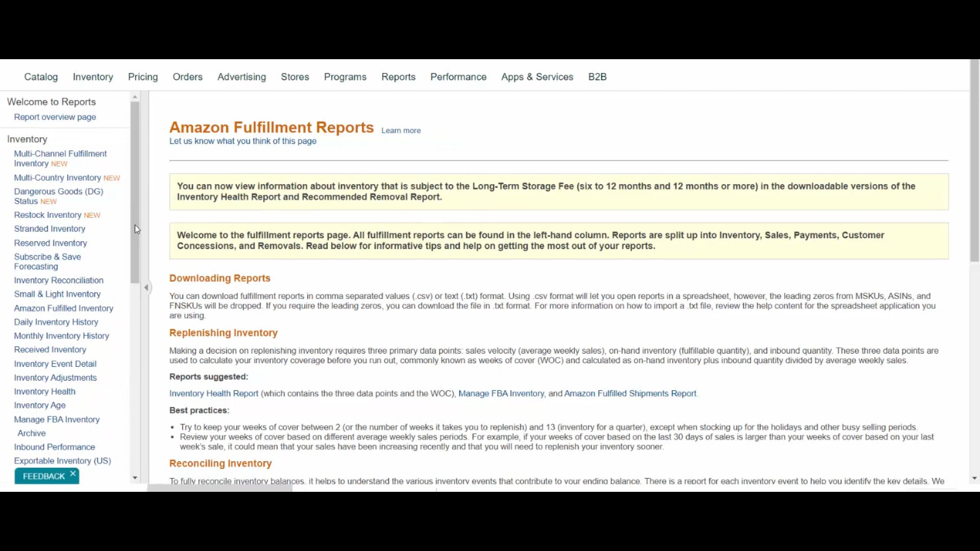This screenshot has width=980, height=551.
Task: Open Subscribe & Save Forecasting report
Action: [x=47, y=262]
